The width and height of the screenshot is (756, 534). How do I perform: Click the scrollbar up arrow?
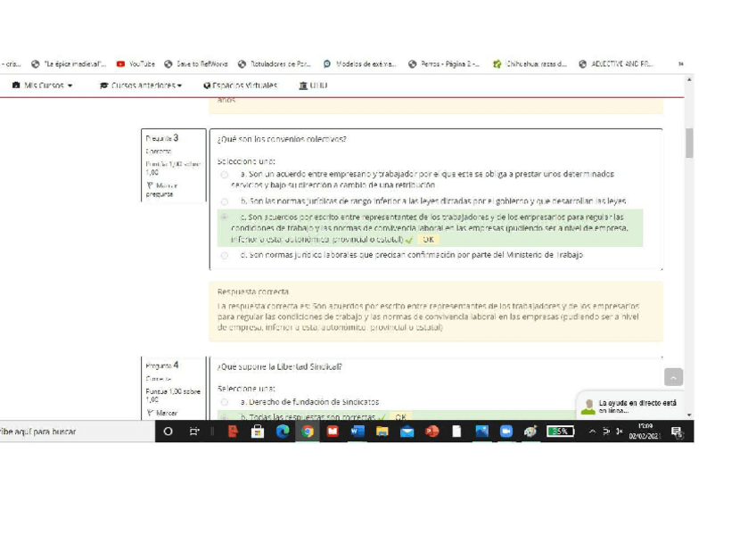pos(689,79)
